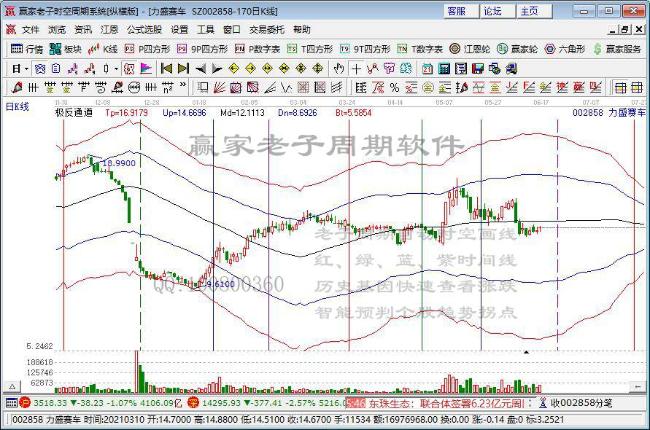This screenshot has width=650, height=430.
Task: Open the 行情 market quotes view
Action: pos(27,49)
